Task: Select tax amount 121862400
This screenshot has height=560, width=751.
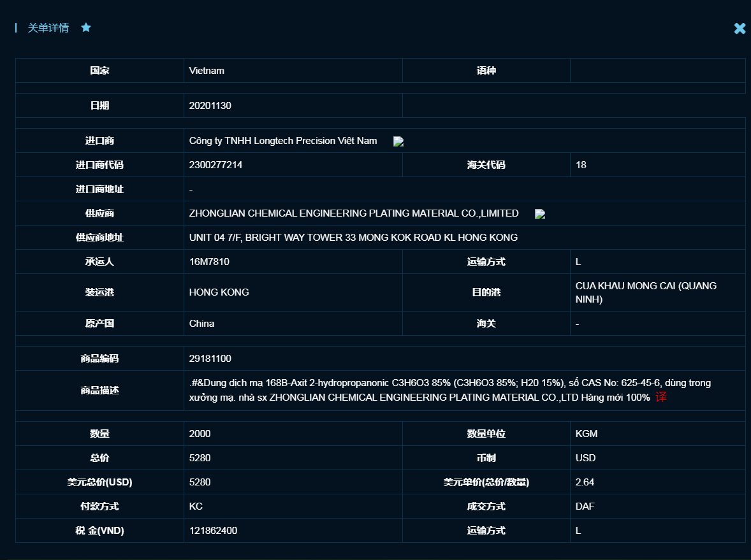Action: tap(213, 530)
